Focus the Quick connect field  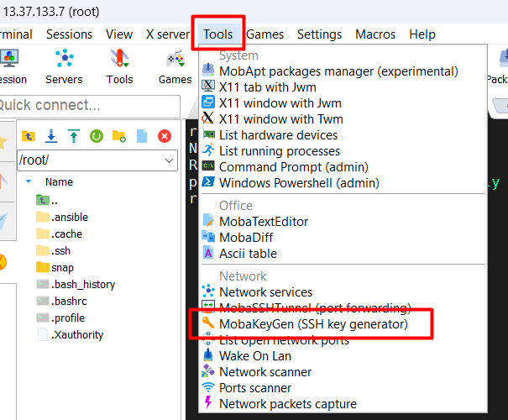(x=89, y=106)
